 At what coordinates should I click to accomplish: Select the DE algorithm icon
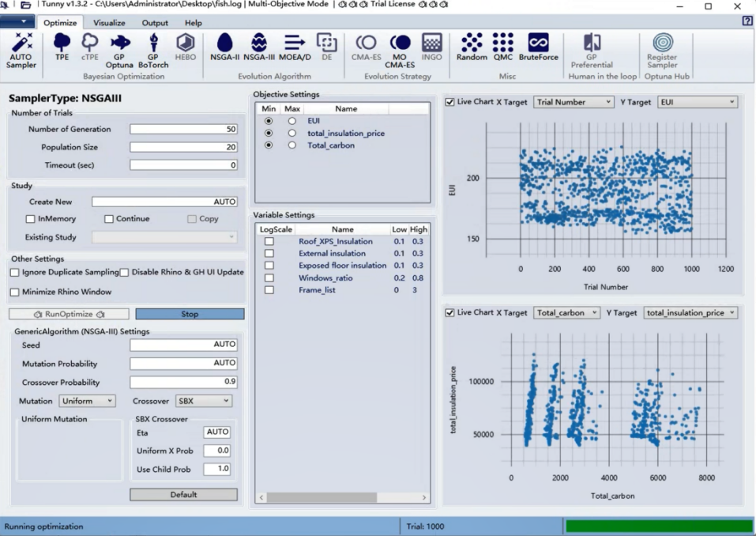(327, 47)
